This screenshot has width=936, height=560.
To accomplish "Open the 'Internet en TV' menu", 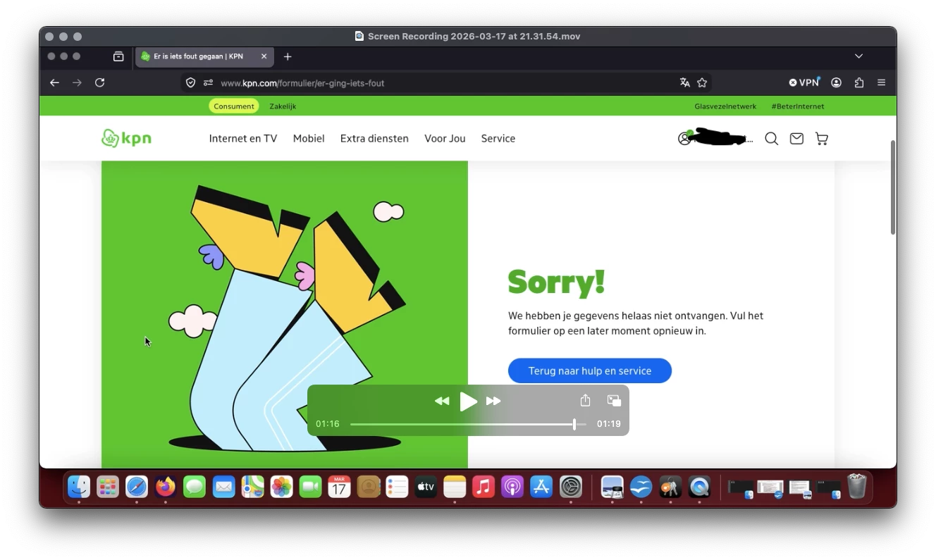I will (243, 139).
